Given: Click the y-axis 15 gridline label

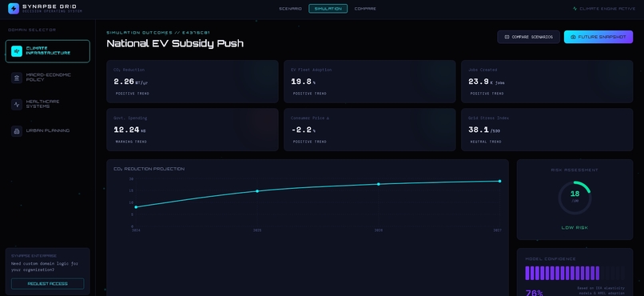Looking at the screenshot, I should (x=131, y=190).
